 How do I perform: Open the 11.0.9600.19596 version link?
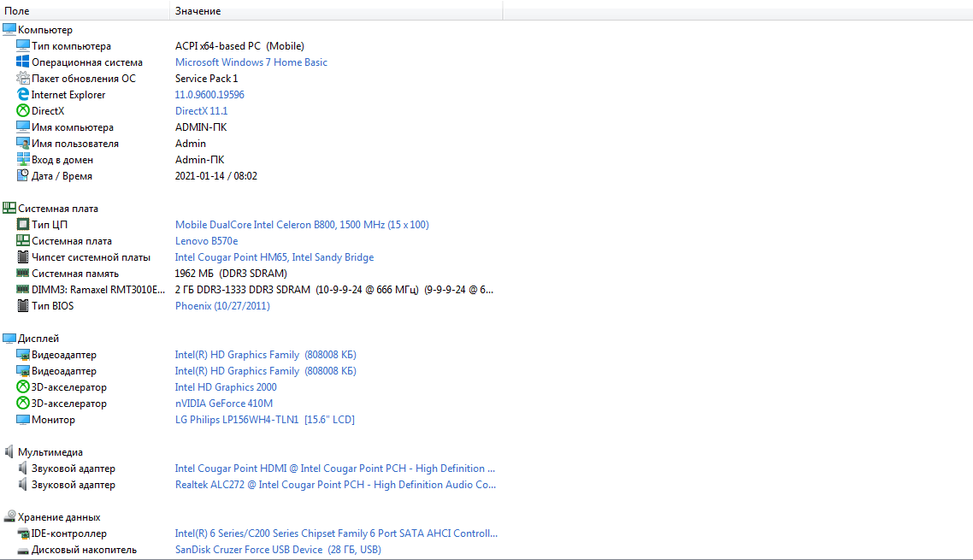click(x=209, y=94)
